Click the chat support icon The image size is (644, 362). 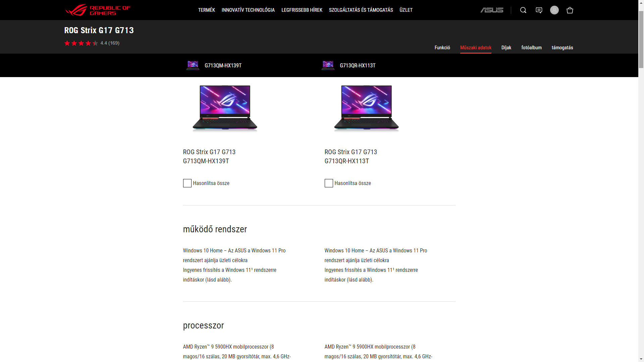click(539, 10)
